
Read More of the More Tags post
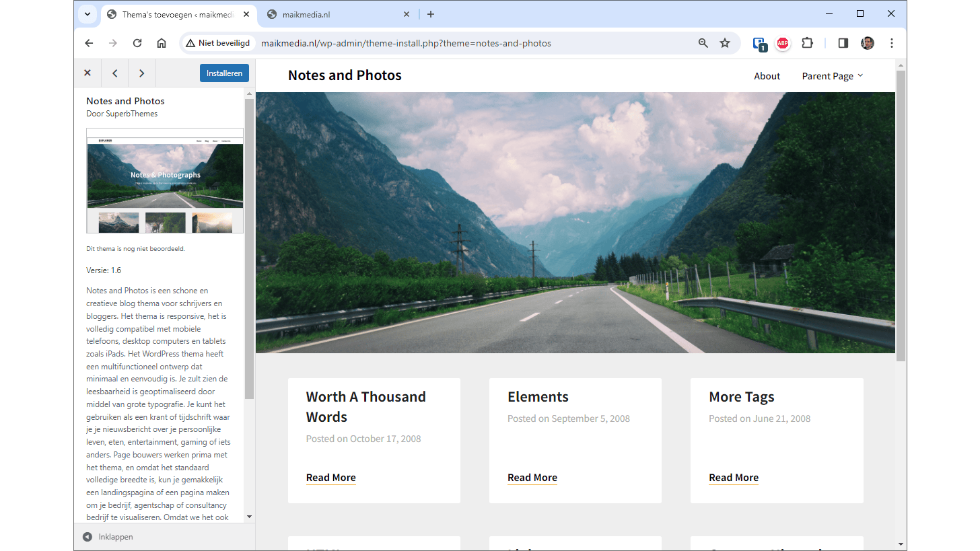(734, 478)
